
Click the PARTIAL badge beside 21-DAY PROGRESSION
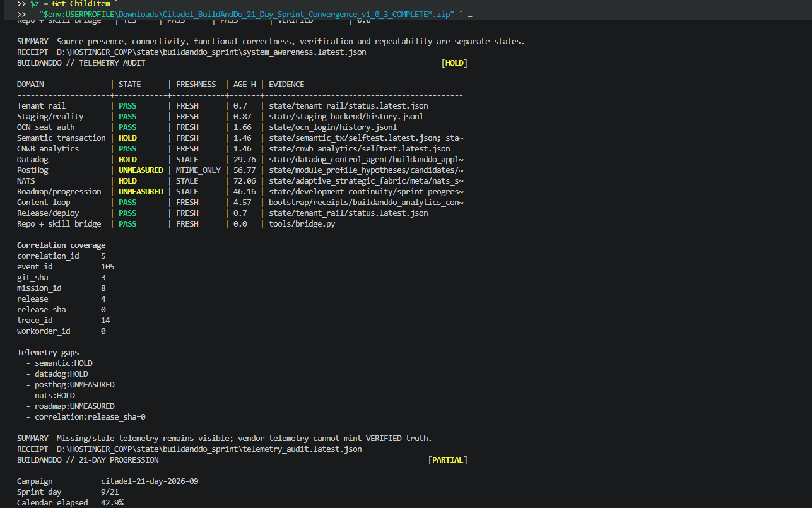click(448, 460)
